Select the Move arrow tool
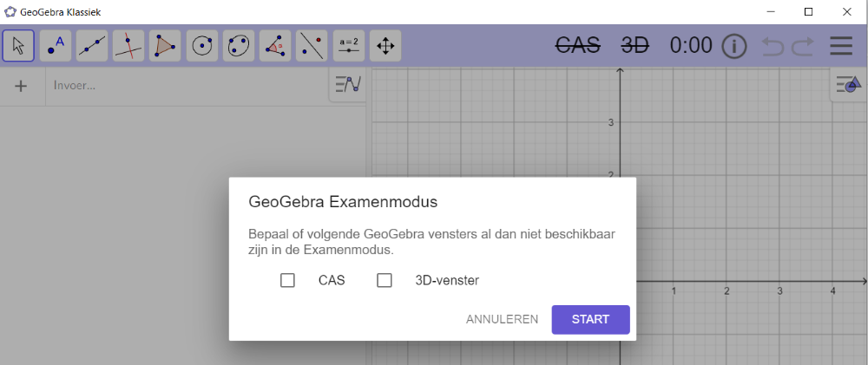Viewport: 868px width, 365px height. coord(18,45)
